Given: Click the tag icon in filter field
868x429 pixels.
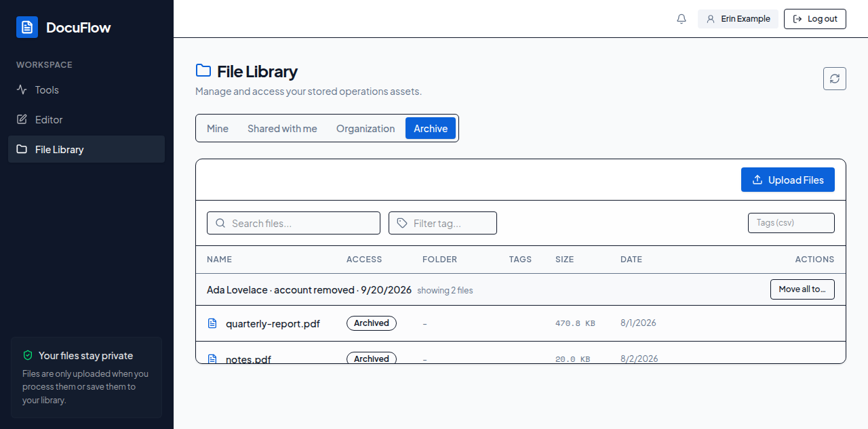Looking at the screenshot, I should [x=402, y=223].
